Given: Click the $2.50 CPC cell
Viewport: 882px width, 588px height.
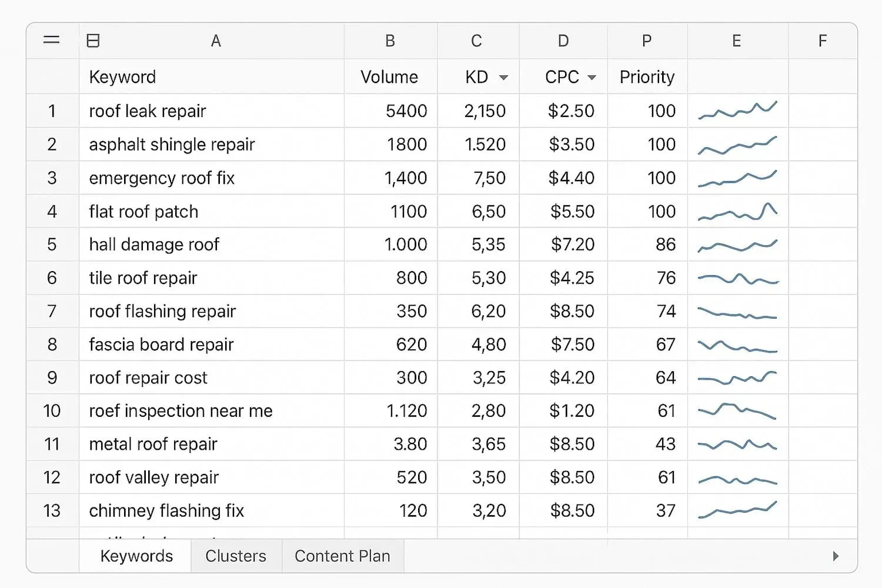Looking at the screenshot, I should (x=563, y=111).
